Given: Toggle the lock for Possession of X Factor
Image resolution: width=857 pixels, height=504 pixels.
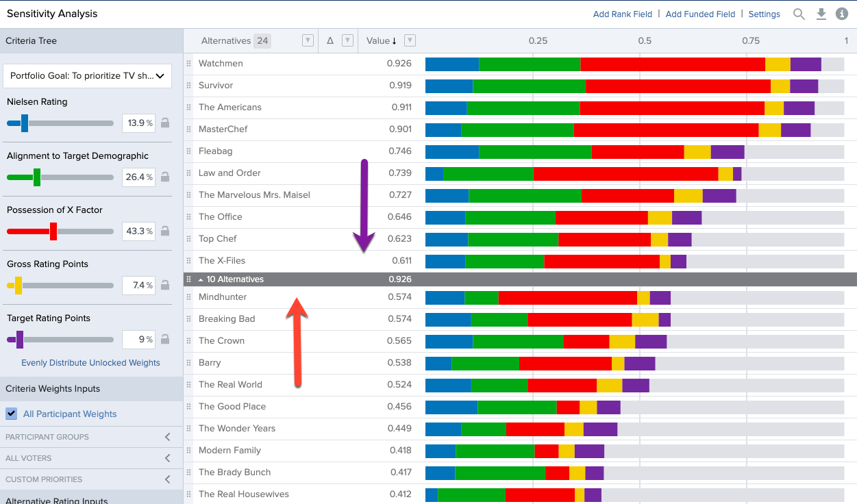Looking at the screenshot, I should (165, 231).
